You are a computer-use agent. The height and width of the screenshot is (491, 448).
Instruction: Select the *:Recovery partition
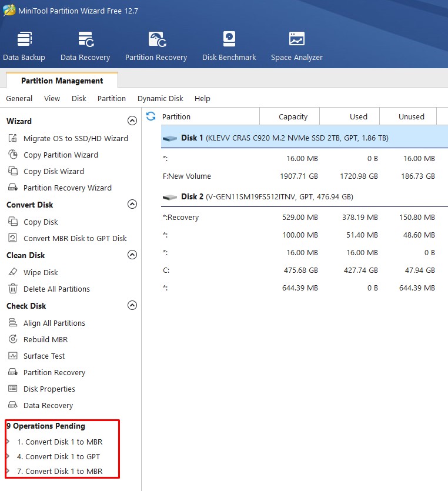coord(305,218)
